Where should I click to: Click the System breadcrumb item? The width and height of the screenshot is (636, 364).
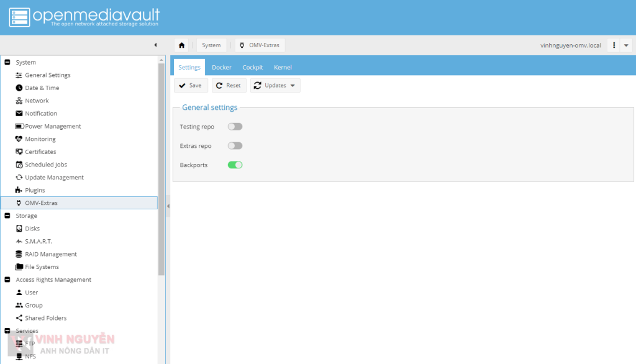click(x=211, y=45)
